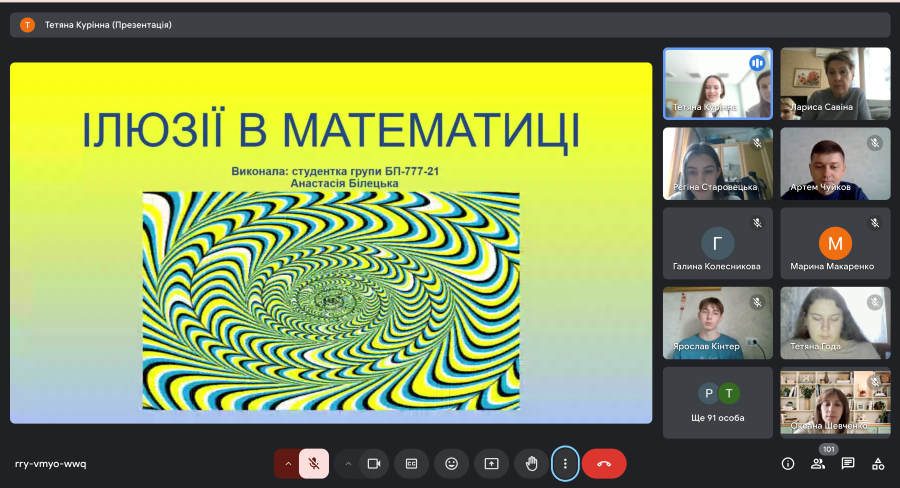Open video settings chevron beside camera
The width and height of the screenshot is (900, 488).
point(348,463)
